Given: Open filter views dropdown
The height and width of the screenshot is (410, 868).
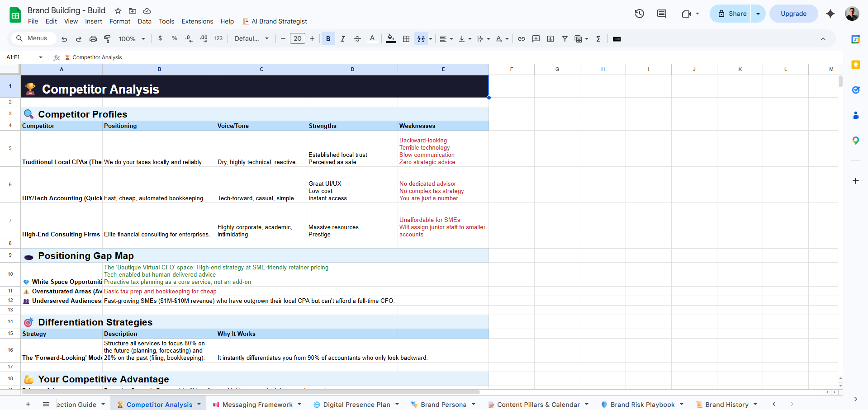Looking at the screenshot, I should pos(581,39).
